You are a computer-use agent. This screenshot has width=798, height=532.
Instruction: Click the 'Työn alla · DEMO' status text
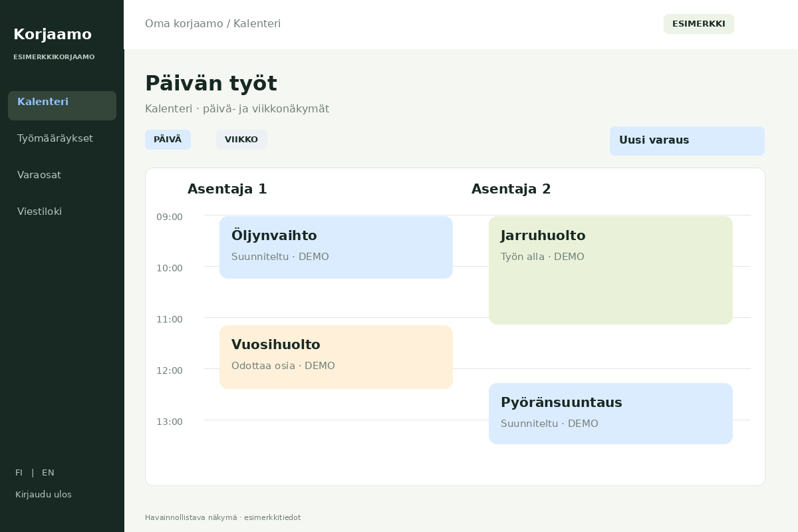[543, 257]
